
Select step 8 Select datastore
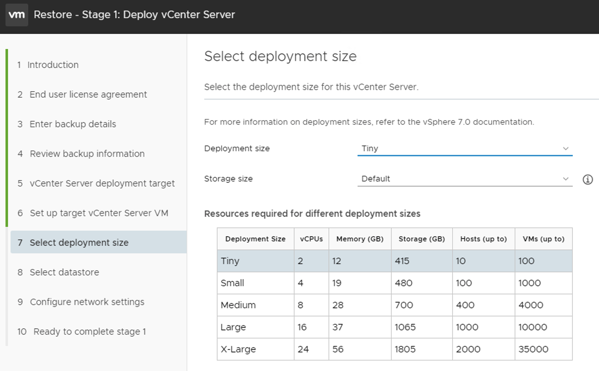click(58, 272)
